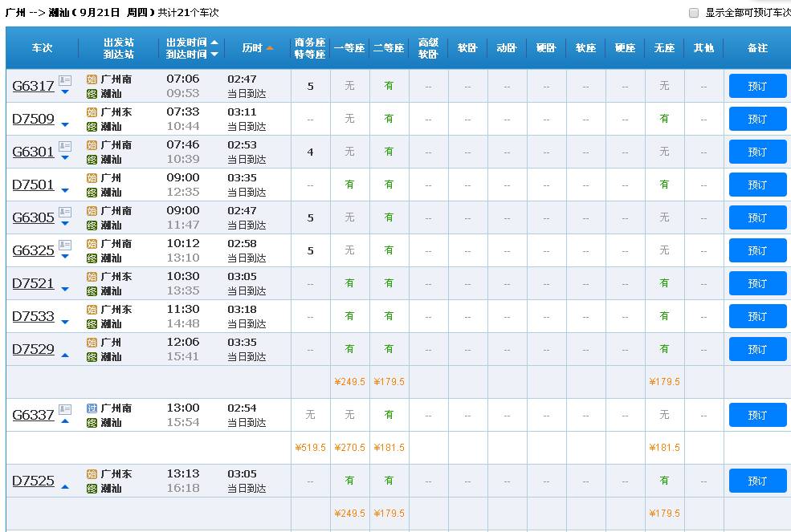791x532 pixels.
Task: Click the ID-card icon next to G6325
Action: 65,245
